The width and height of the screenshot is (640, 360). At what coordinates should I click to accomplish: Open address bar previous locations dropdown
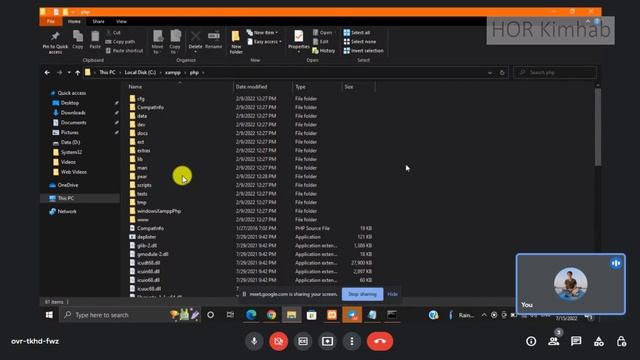[490, 73]
